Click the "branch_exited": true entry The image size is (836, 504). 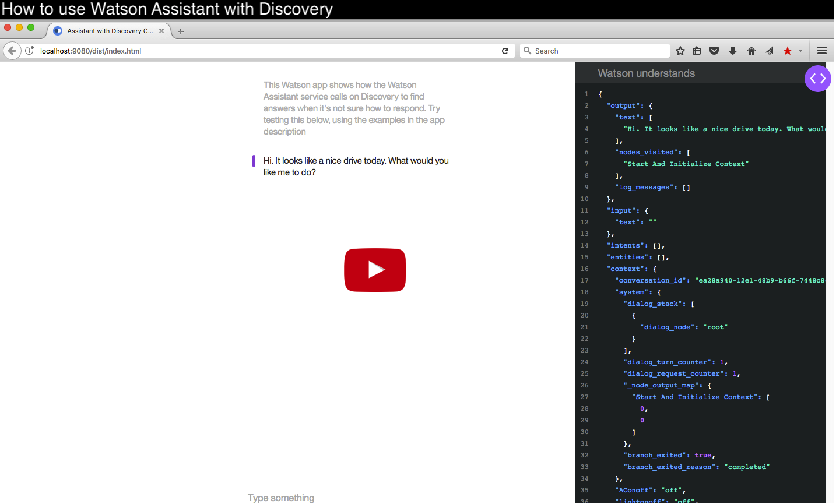[669, 455]
